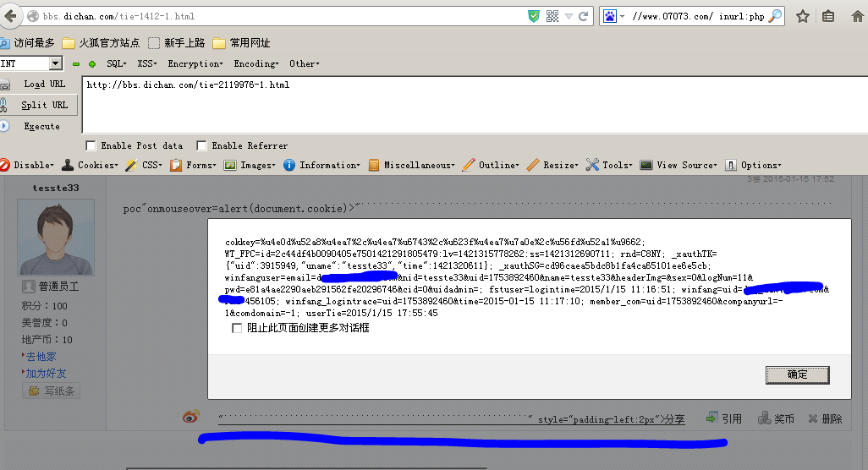Viewport: 868px width, 470px height.
Task: Open Tools menu in developer toolbar
Action: point(609,165)
